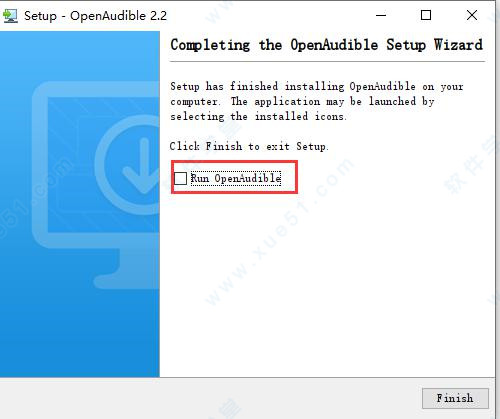Close the Setup wizard with the X button
Viewport: 500px width, 419px height.
pos(472,15)
